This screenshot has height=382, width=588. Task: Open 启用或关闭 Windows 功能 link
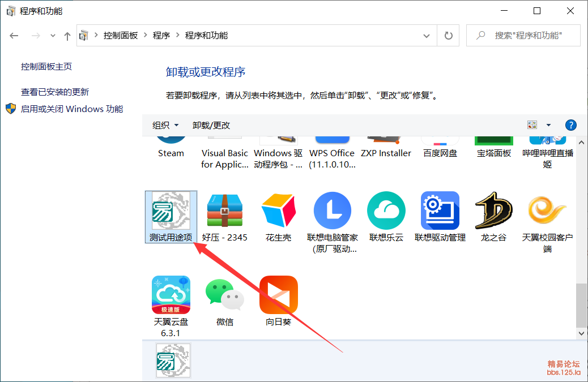click(x=71, y=109)
